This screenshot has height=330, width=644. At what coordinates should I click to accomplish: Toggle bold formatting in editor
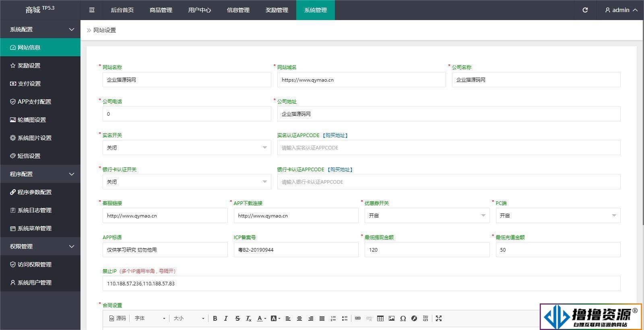coord(215,318)
